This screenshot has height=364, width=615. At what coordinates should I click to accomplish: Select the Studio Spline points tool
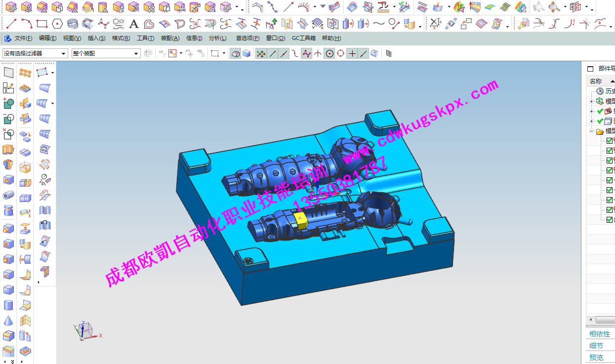[x=103, y=23]
